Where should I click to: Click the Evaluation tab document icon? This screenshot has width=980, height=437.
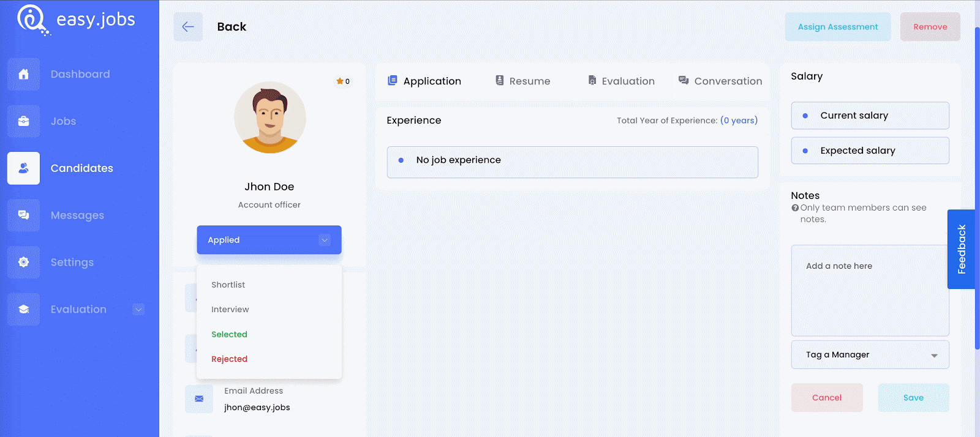(x=592, y=80)
